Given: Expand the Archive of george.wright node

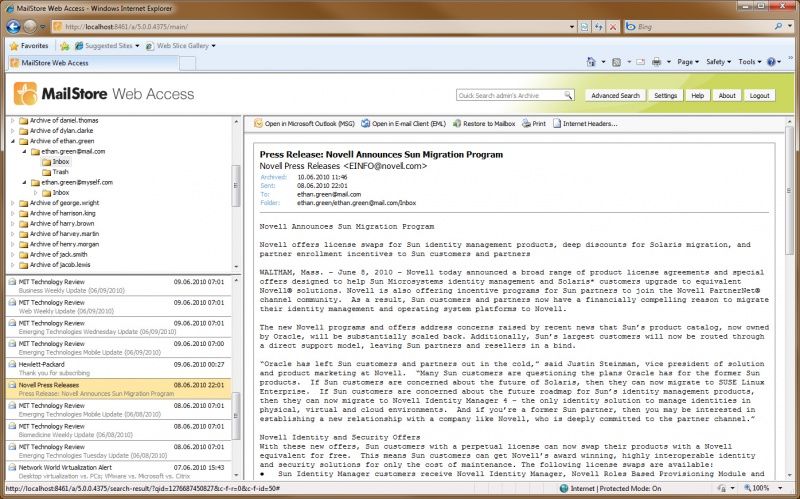Looking at the screenshot, I should click(x=13, y=203).
